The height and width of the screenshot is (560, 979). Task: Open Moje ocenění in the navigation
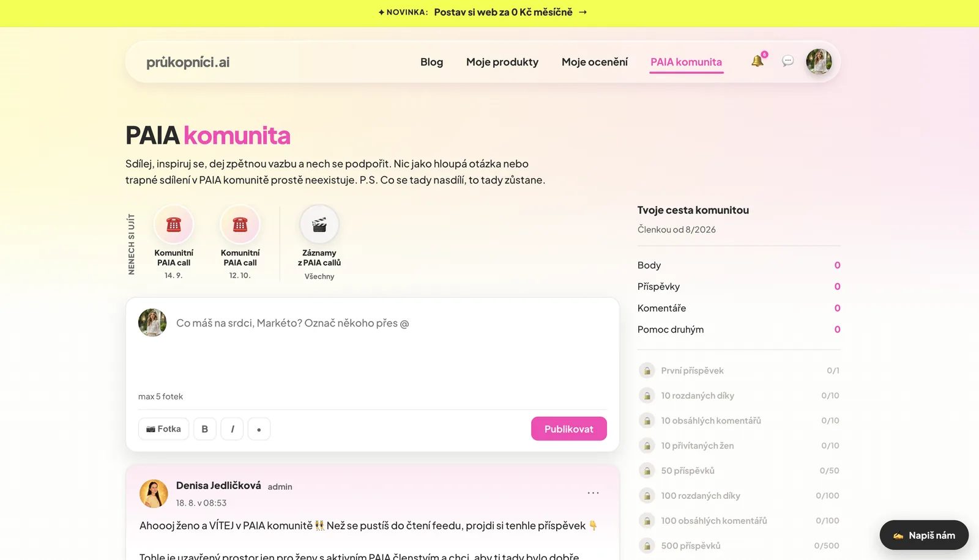pos(595,62)
